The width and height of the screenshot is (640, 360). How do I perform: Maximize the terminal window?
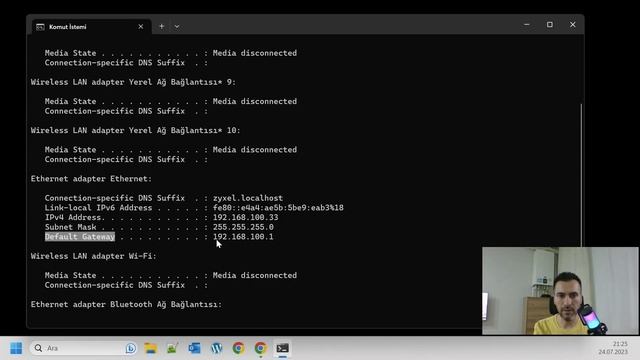[x=550, y=24]
